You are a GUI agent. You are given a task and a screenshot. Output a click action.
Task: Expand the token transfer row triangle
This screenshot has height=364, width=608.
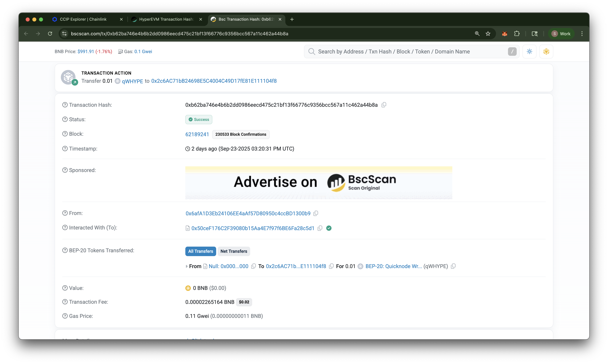click(187, 266)
